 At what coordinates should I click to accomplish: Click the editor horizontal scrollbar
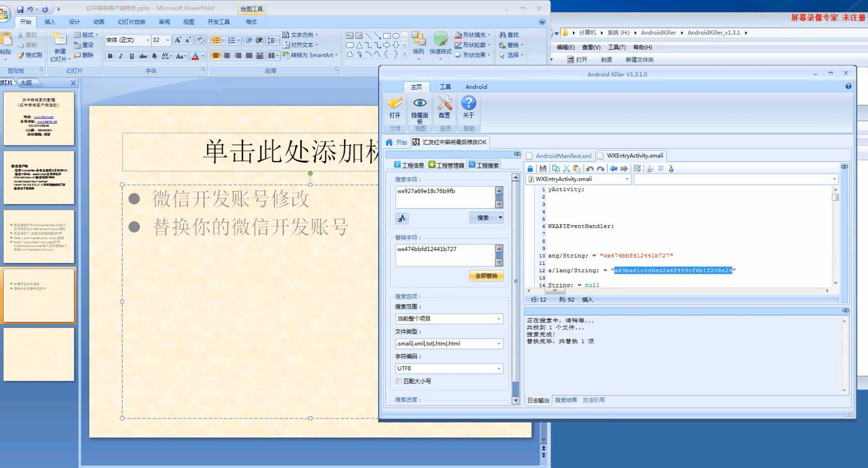tap(677, 291)
